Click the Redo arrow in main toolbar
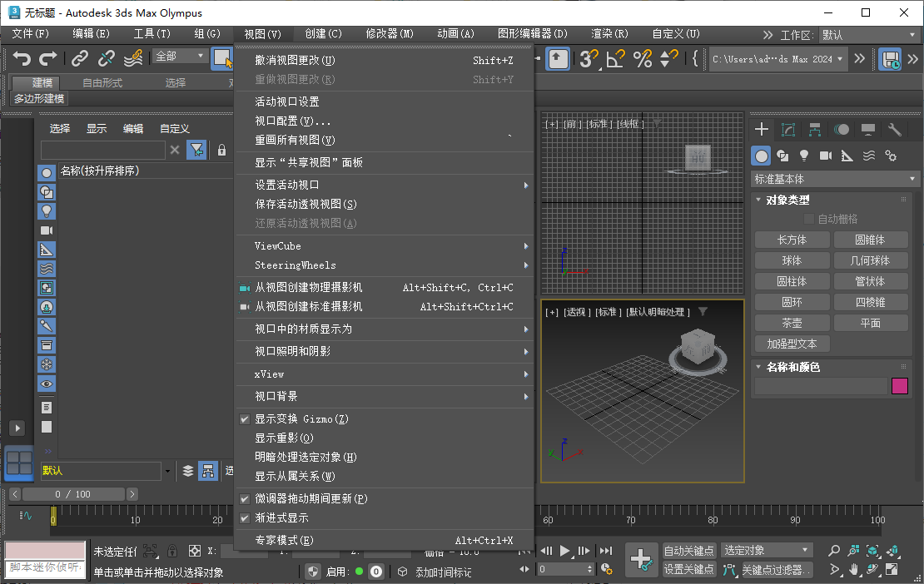Image resolution: width=924 pixels, height=584 pixels. point(47,58)
